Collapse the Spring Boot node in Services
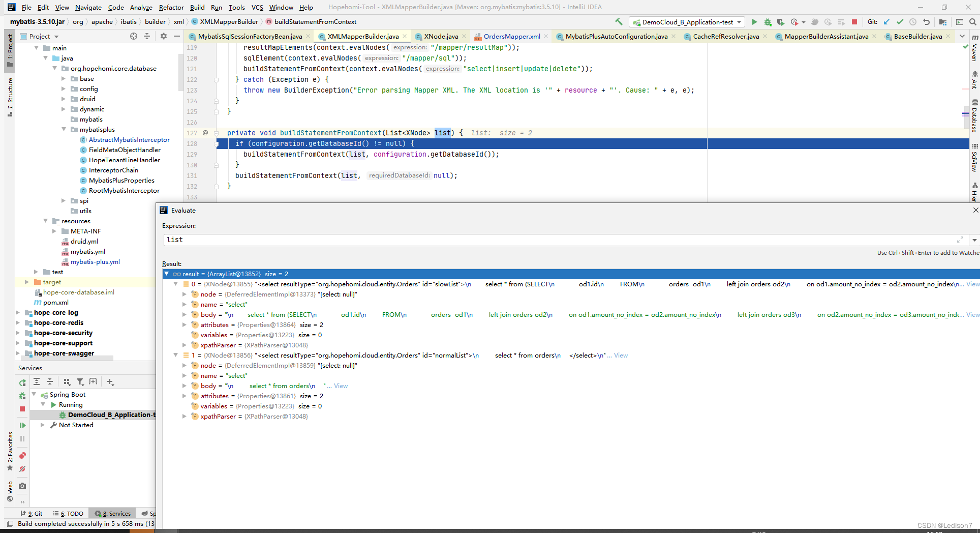Viewport: 980px width, 533px height. pyautogui.click(x=34, y=394)
